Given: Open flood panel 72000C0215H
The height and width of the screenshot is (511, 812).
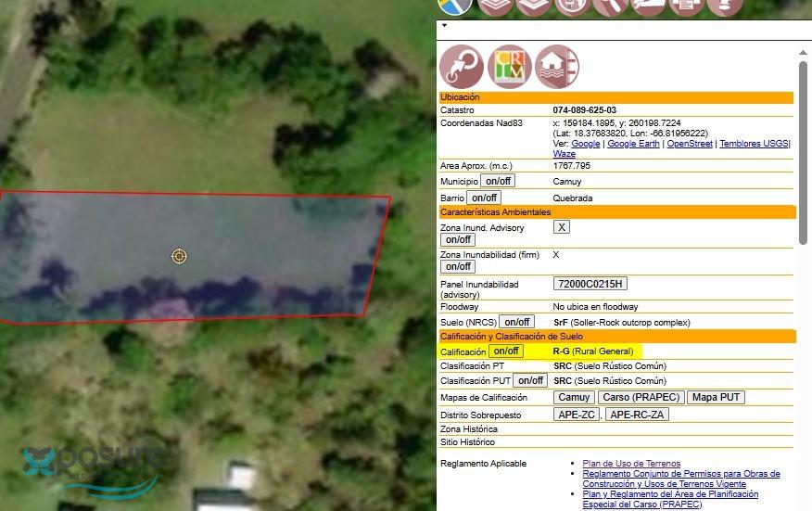Looking at the screenshot, I should point(590,284).
